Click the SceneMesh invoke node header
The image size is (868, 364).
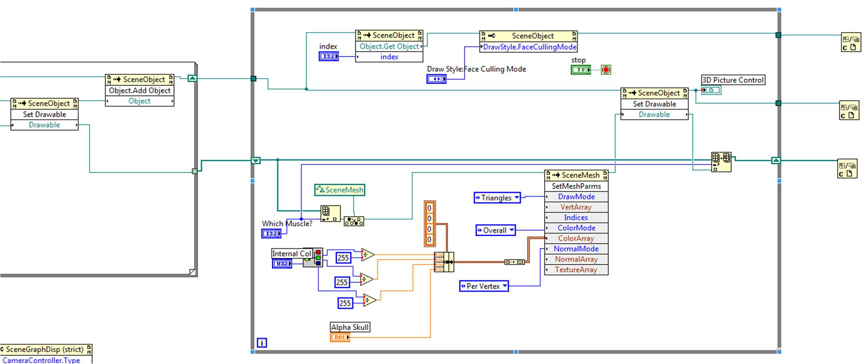576,175
